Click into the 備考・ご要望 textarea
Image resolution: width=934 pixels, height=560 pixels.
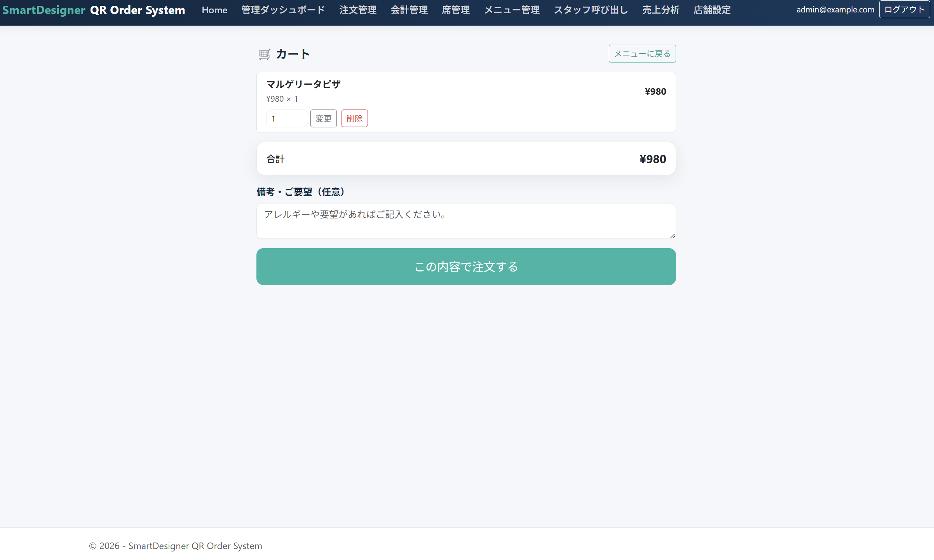coord(466,221)
